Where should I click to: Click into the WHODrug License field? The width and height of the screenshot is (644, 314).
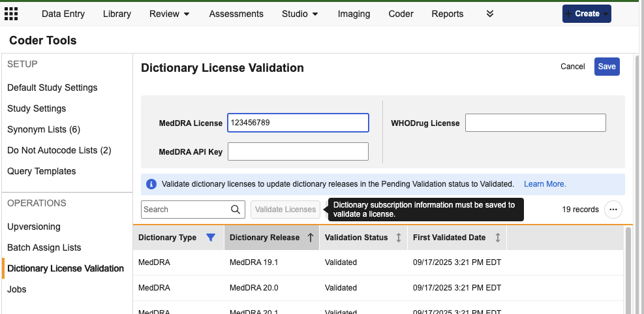pyautogui.click(x=535, y=123)
